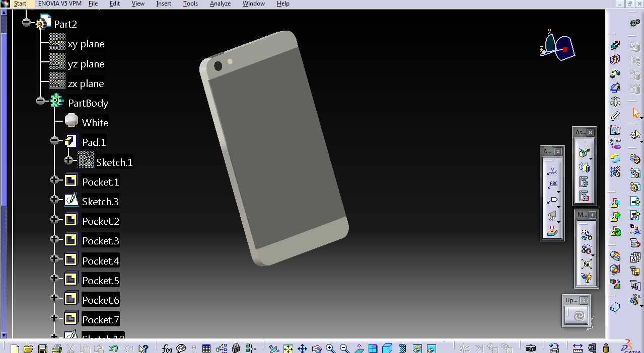
Task: Select xy plane in the tree
Action: tap(86, 44)
